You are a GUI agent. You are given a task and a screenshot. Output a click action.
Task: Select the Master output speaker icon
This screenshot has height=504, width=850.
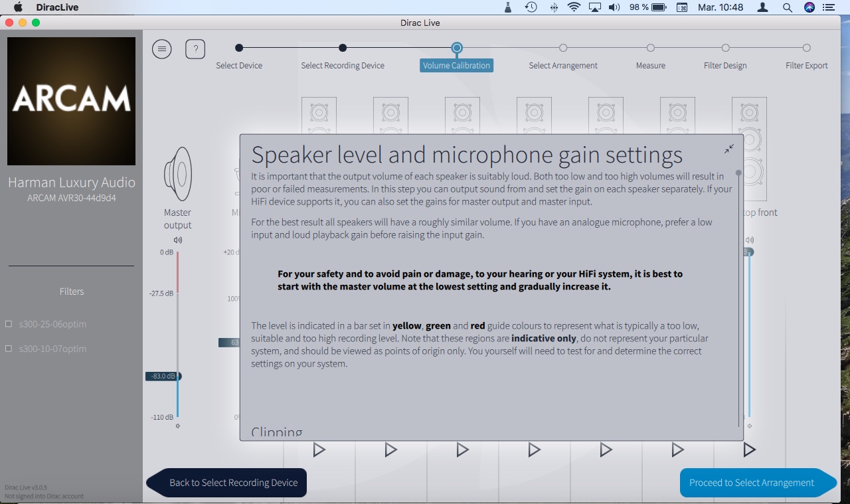pyautogui.click(x=177, y=174)
